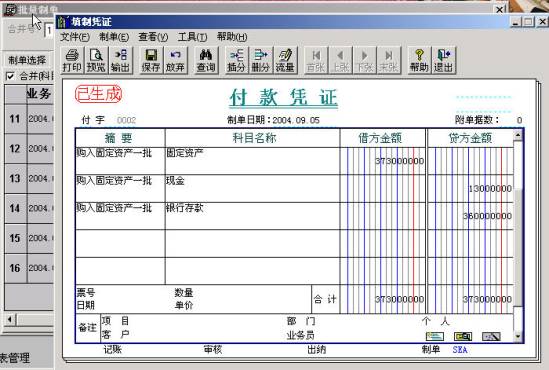Select row 14 in background list
Viewport: 549px width, 370px height.
[29, 208]
